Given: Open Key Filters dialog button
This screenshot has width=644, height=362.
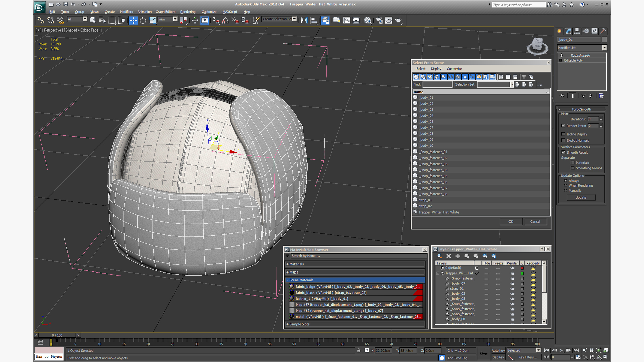Looking at the screenshot, I should 528,357.
